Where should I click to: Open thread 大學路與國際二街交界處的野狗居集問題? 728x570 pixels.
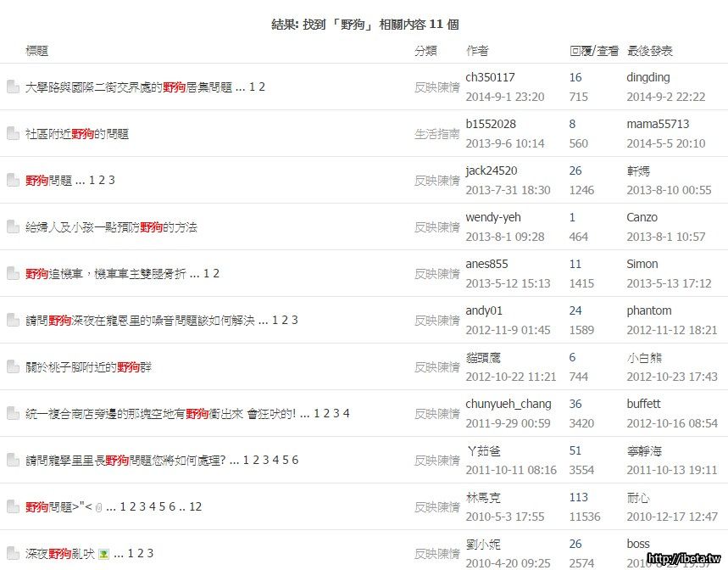pyautogui.click(x=128, y=87)
